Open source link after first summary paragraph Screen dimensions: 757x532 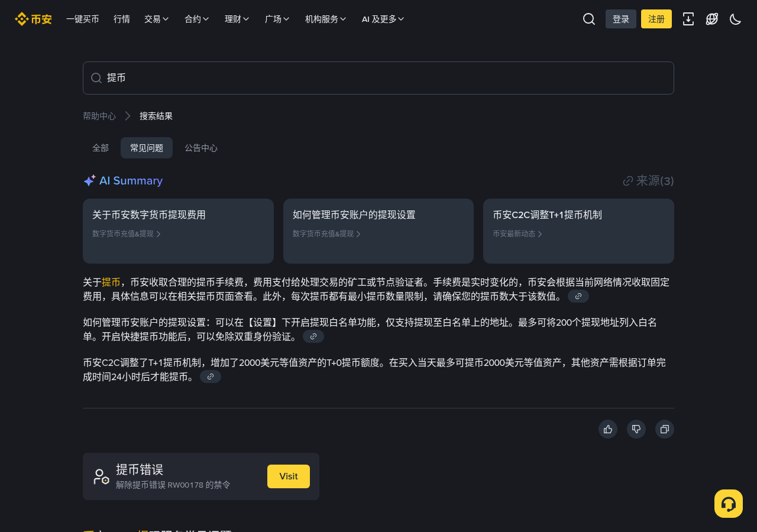(578, 296)
